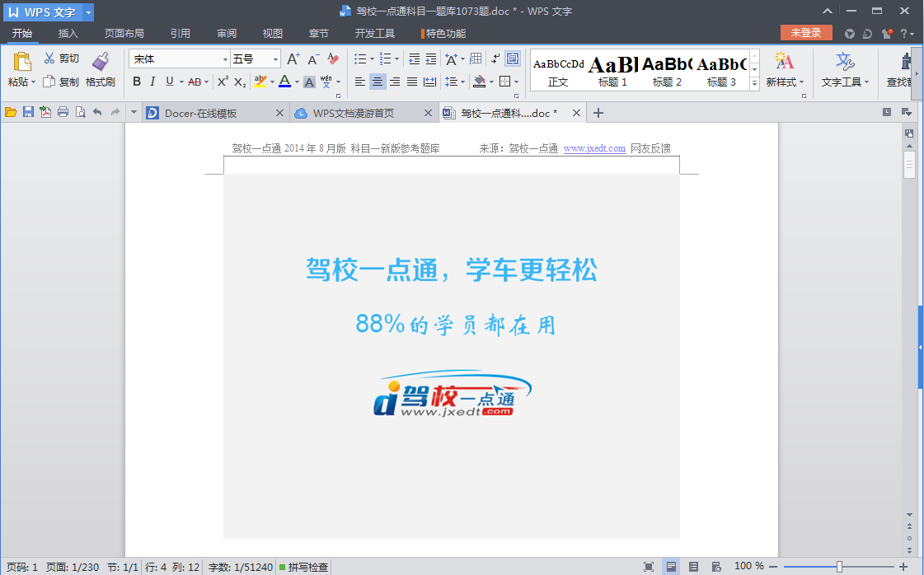This screenshot has height=575, width=924.
Task: Expand bullet list options dropdown
Action: coord(372,59)
